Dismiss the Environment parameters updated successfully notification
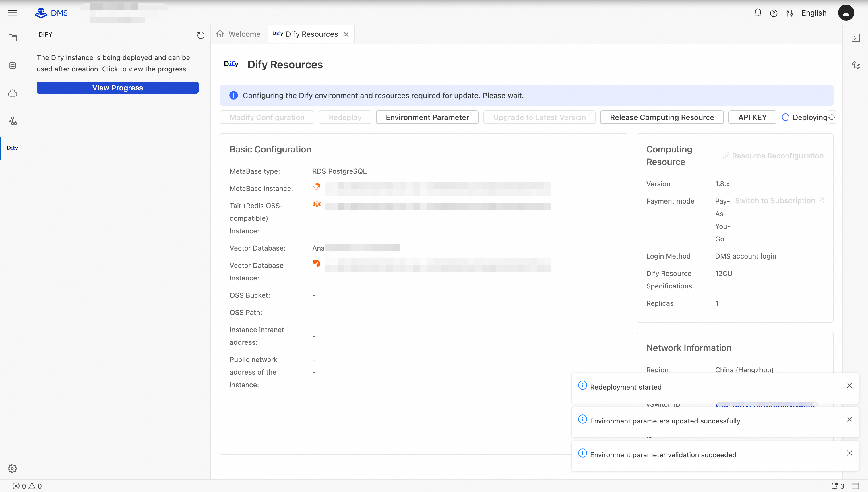 point(849,419)
